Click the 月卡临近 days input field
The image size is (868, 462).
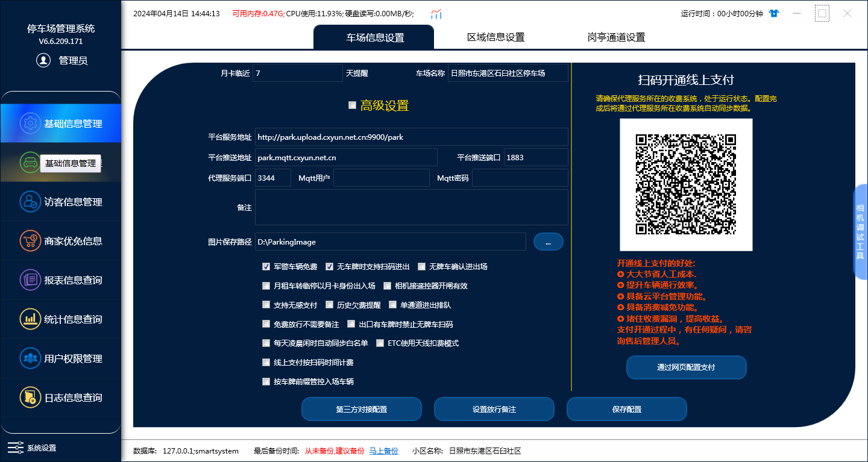[x=298, y=73]
